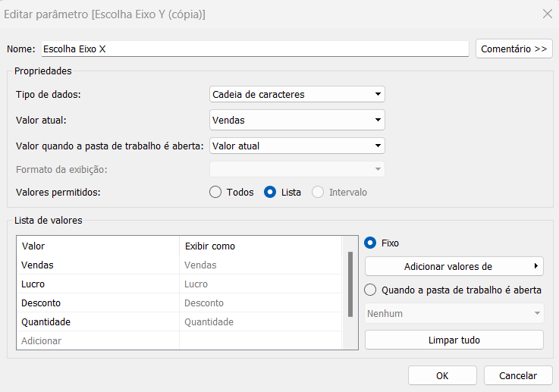Open Adicionar valores de menu
Image resolution: width=559 pixels, height=392 pixels.
(x=454, y=266)
